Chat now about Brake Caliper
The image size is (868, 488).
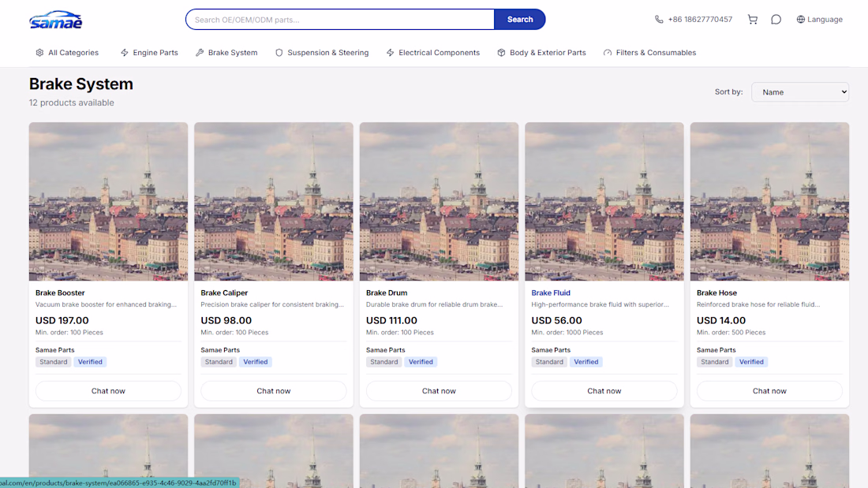tap(274, 390)
